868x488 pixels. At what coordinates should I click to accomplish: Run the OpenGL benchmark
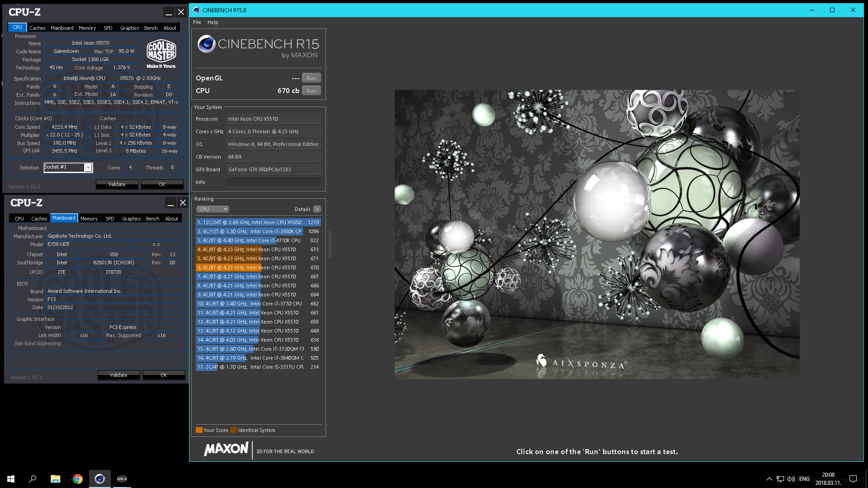point(311,78)
